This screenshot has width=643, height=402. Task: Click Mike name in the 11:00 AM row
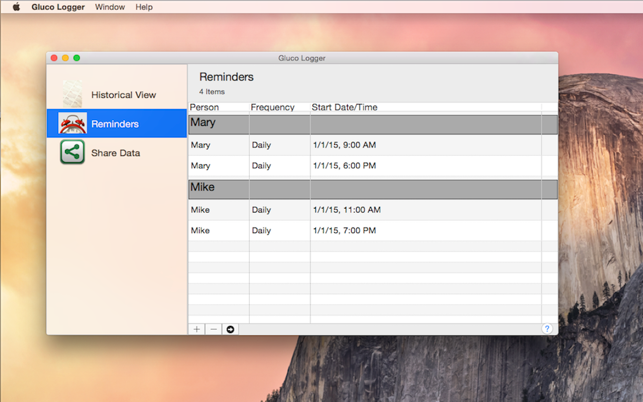pyautogui.click(x=200, y=210)
